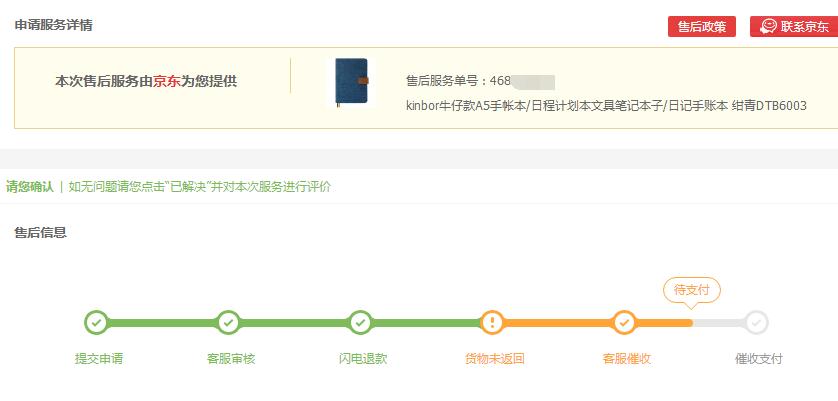Image resolution: width=838 pixels, height=401 pixels.
Task: Click the 待支付 status bubble
Action: point(691,290)
